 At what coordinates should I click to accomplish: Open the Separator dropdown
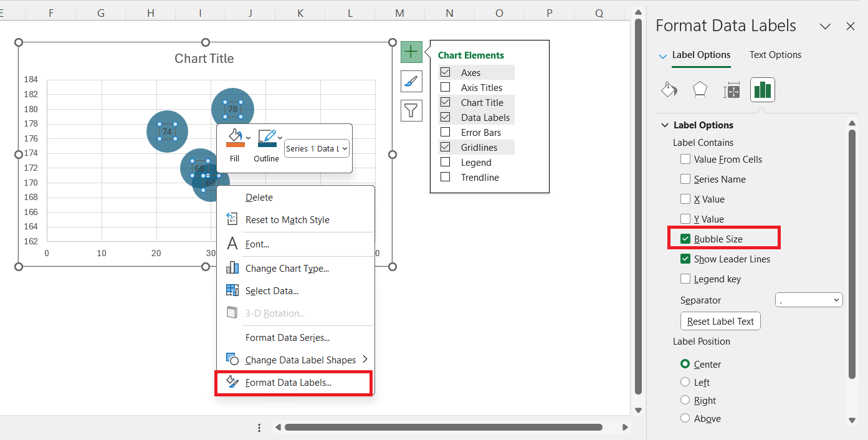coord(809,300)
